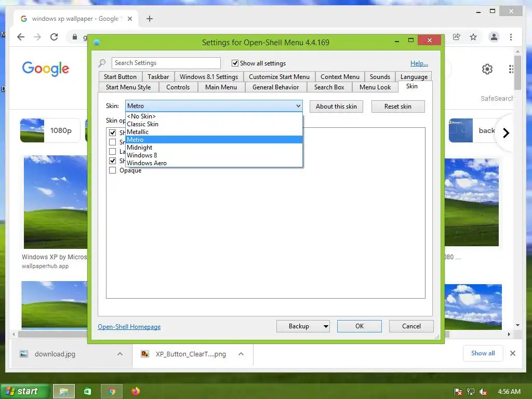
Task: Click the Search Settings input field
Action: click(x=166, y=63)
